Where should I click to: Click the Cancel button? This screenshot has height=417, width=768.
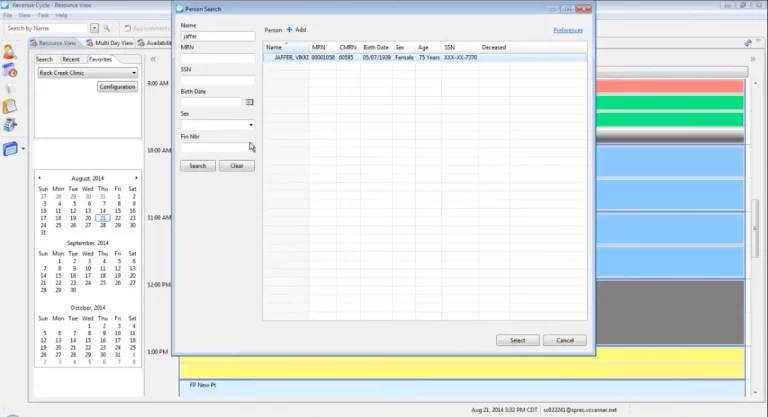(565, 340)
